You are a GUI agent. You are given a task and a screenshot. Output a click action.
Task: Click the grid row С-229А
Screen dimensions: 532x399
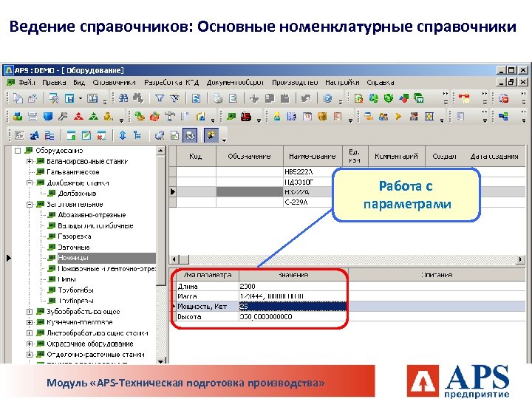pos(347,202)
